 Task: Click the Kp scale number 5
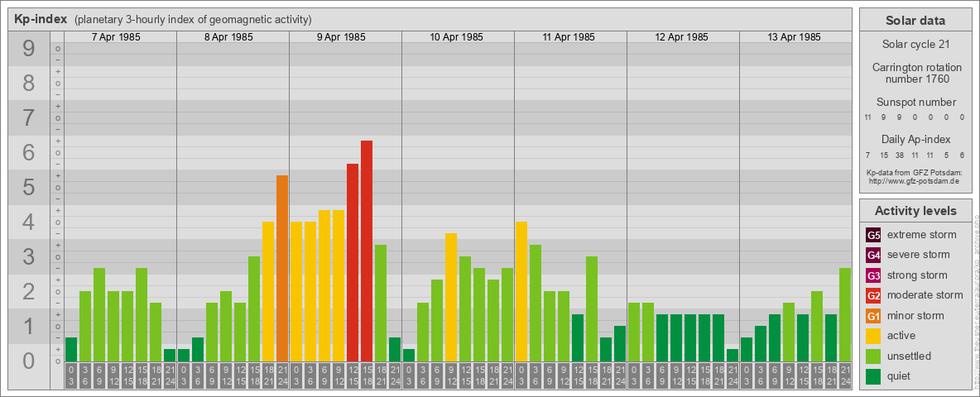point(29,187)
